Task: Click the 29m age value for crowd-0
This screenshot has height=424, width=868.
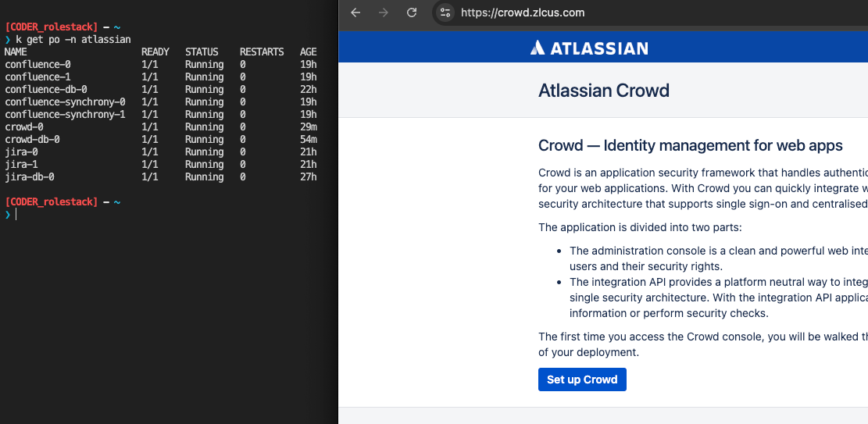Action: [x=309, y=127]
